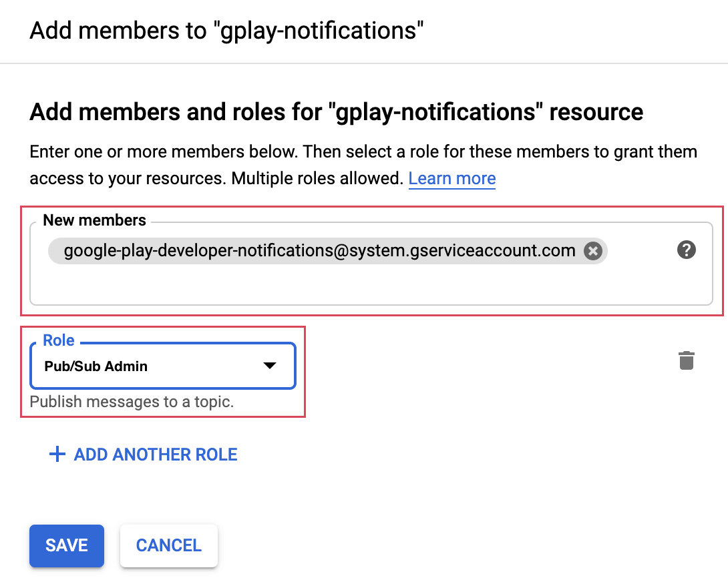Click the 'New members' field label
The height and width of the screenshot is (582, 728).
tap(94, 220)
